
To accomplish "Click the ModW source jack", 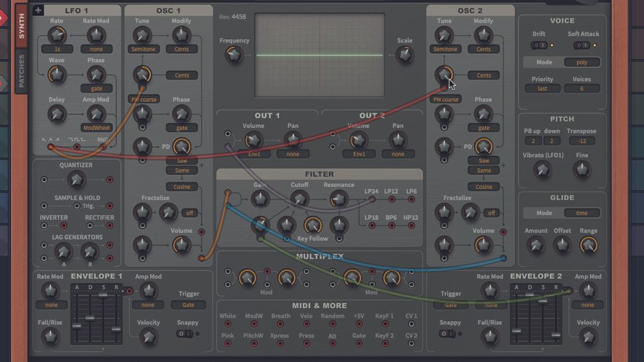I will (x=254, y=324).
